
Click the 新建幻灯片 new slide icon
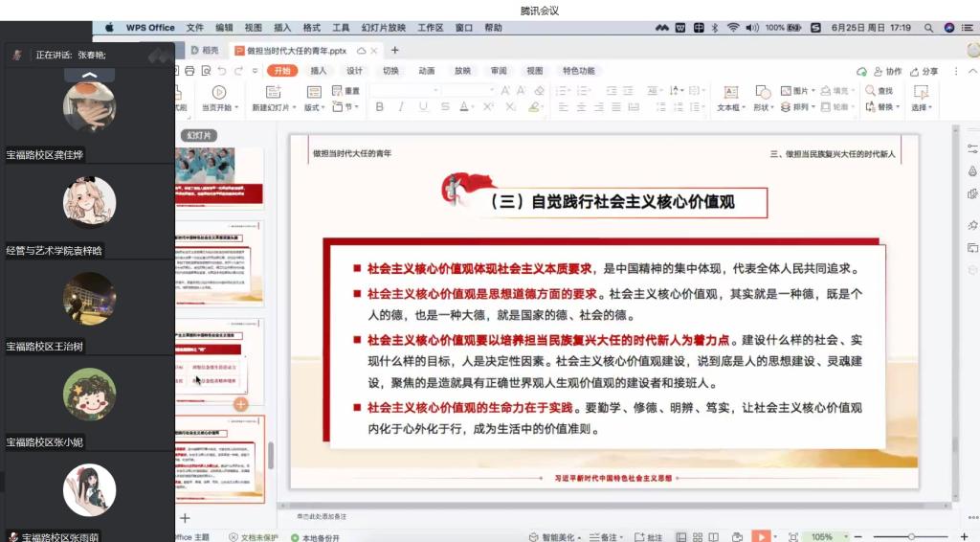pos(272,92)
